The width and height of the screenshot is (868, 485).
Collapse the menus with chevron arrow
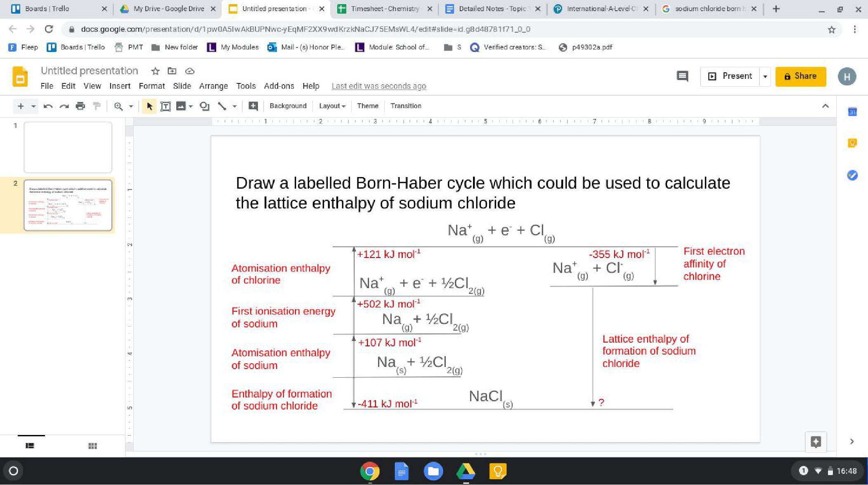tap(825, 106)
